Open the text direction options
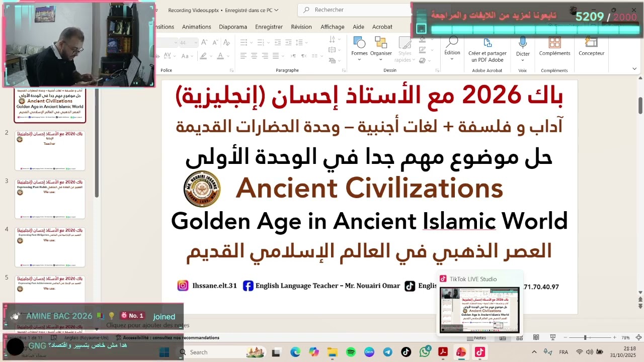 (334, 39)
